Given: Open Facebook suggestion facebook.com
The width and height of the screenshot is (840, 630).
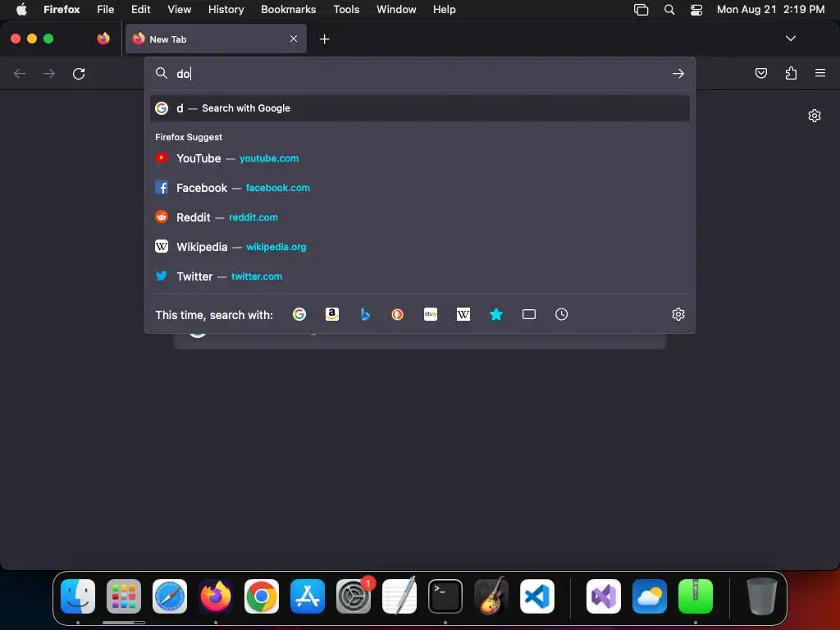Looking at the screenshot, I should coord(420,188).
